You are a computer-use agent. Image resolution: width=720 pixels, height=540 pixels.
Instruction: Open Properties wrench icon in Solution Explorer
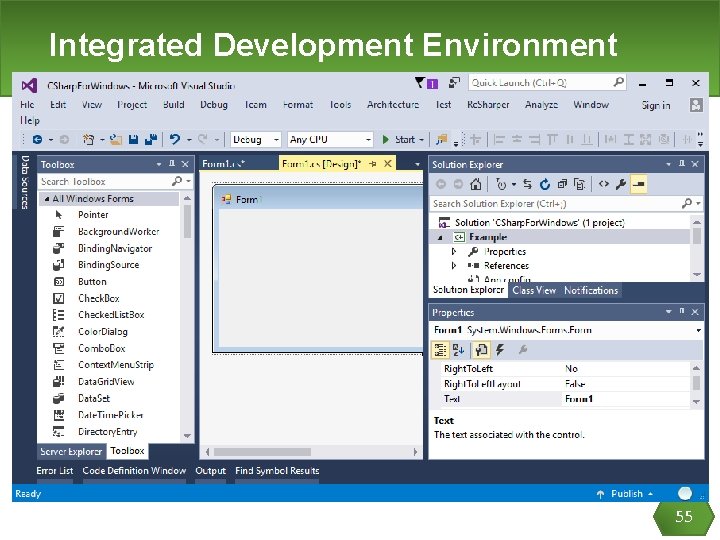pyautogui.click(x=621, y=184)
